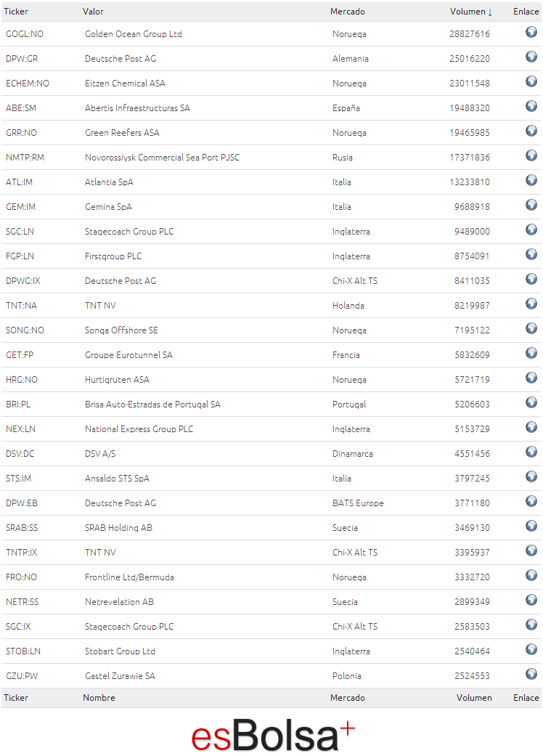Open the globe link for Firstgroup PLC
This screenshot has height=756, width=543.
pyautogui.click(x=531, y=255)
